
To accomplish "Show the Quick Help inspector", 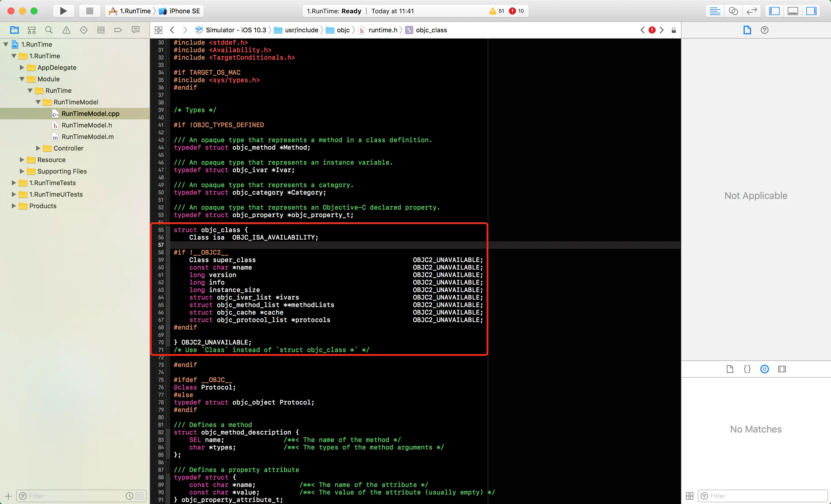I will click(765, 30).
